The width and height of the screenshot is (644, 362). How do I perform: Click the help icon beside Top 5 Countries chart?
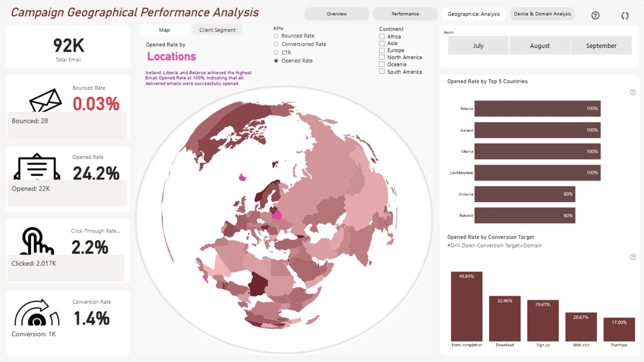(633, 93)
